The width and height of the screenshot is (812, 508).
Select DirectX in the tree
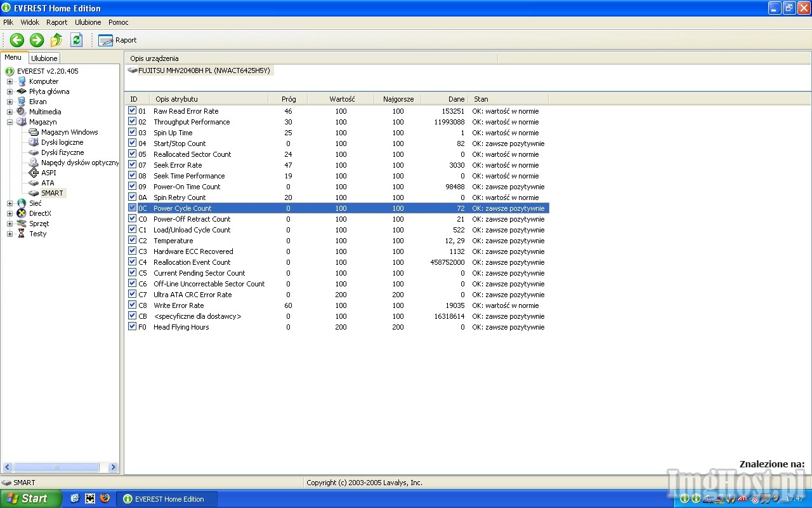pos(40,213)
